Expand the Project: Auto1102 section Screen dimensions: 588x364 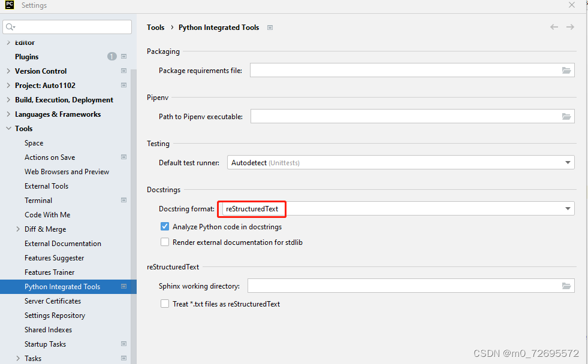click(x=8, y=86)
